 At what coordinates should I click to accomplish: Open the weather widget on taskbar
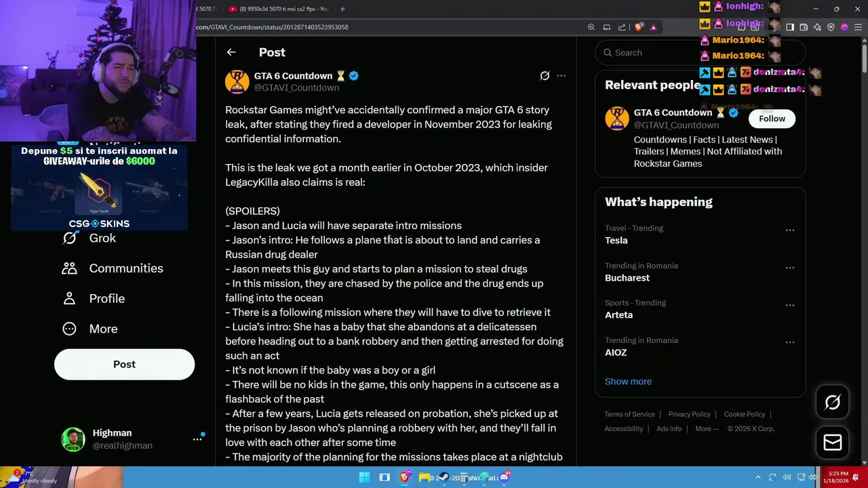tap(34, 477)
